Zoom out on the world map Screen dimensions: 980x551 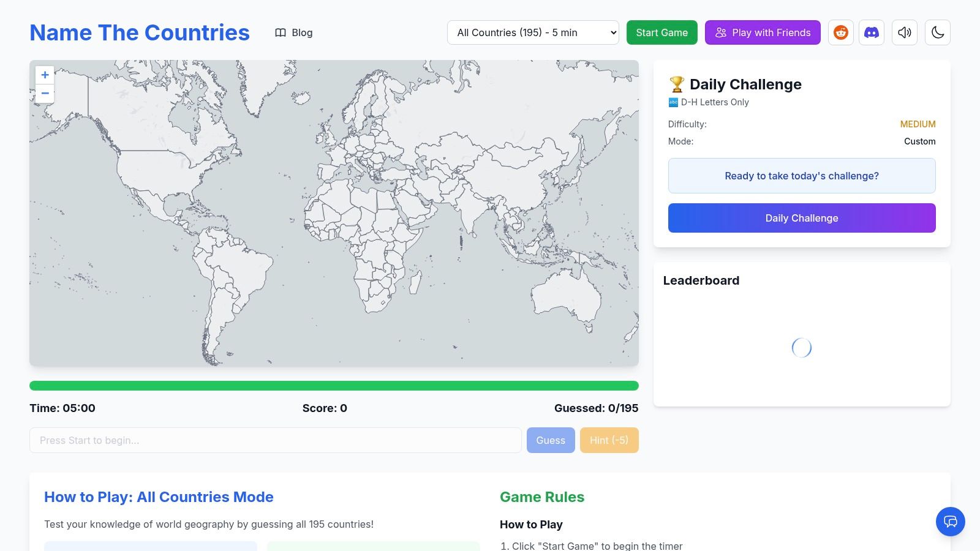pyautogui.click(x=45, y=94)
